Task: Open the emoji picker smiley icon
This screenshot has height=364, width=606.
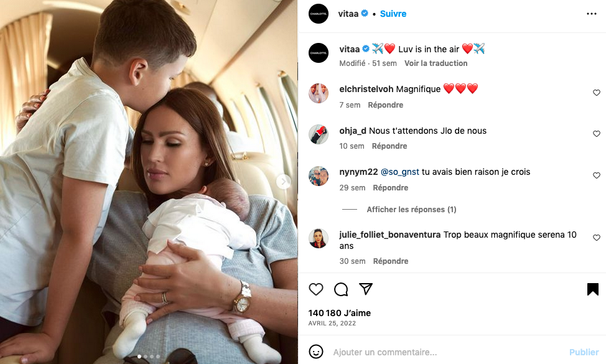Action: coord(315,352)
